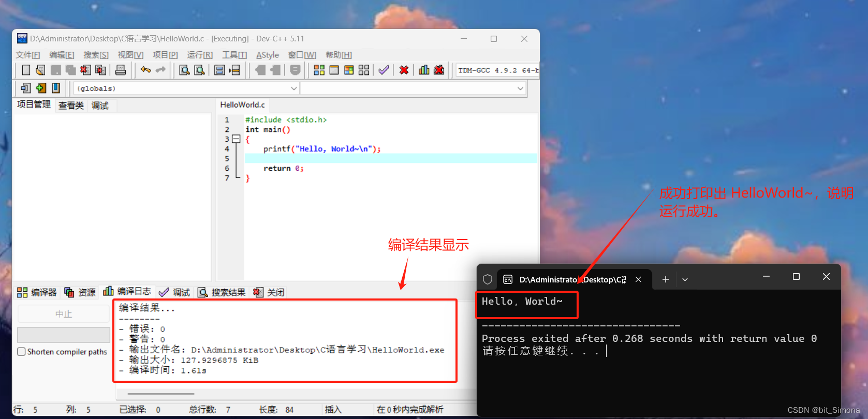Screen dimensions: 868x419
Task: Switch to the 查看类 side tab
Action: pos(71,106)
